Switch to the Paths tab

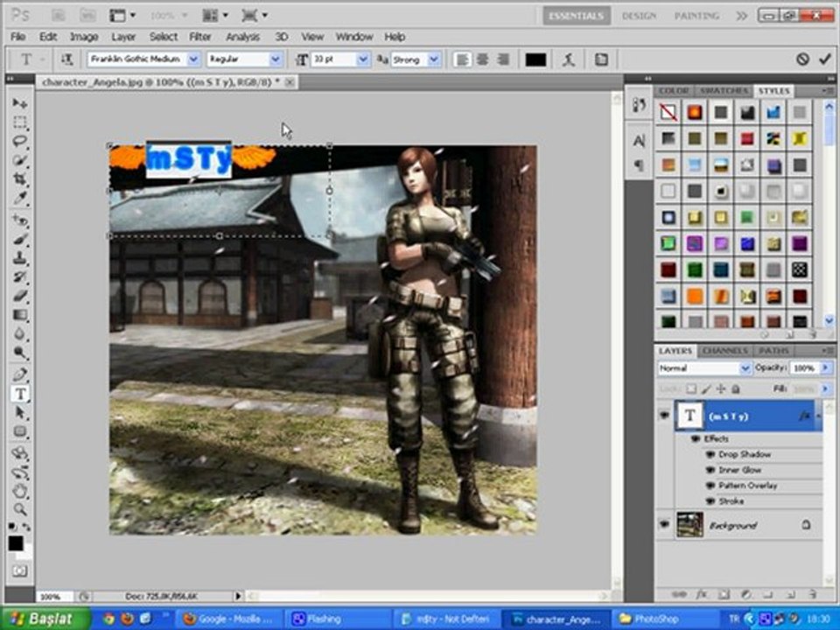tap(773, 350)
